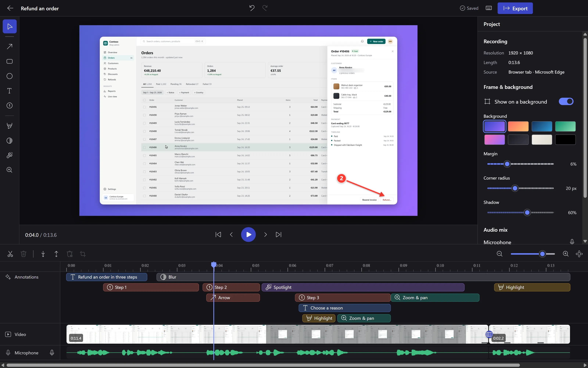Select the Blur tool in sidebar

coord(10,141)
